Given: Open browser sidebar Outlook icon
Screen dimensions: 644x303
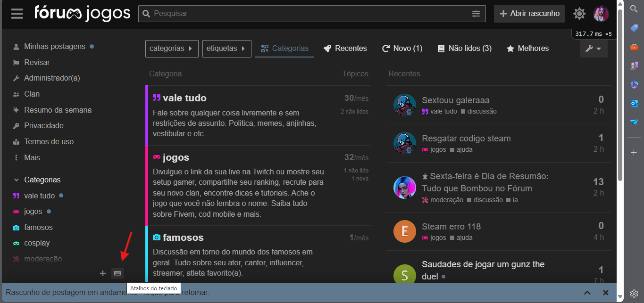Looking at the screenshot, I should (634, 103).
